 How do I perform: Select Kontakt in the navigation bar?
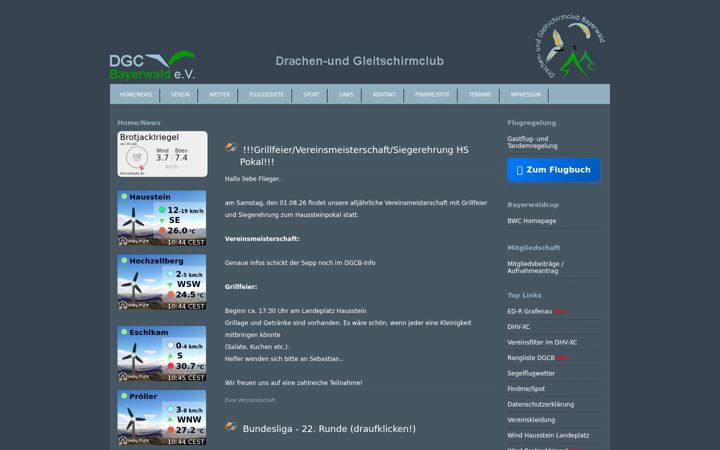[384, 95]
